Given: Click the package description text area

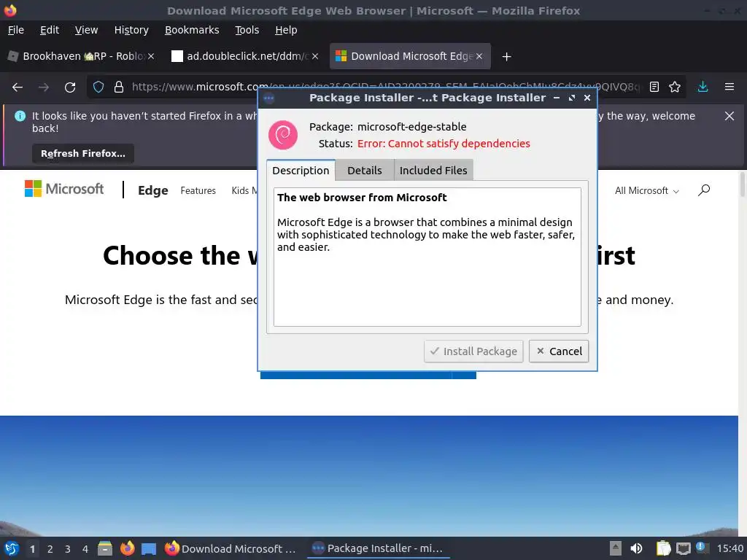Looking at the screenshot, I should point(427,257).
